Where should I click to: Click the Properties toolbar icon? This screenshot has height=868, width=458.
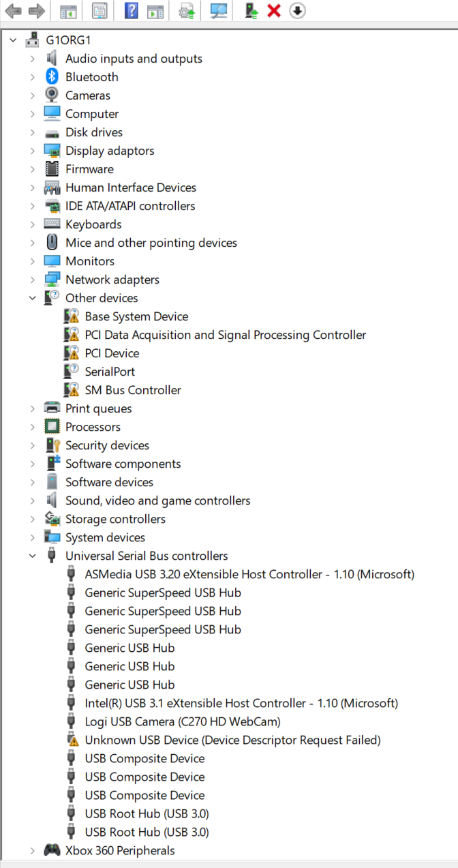point(100,10)
